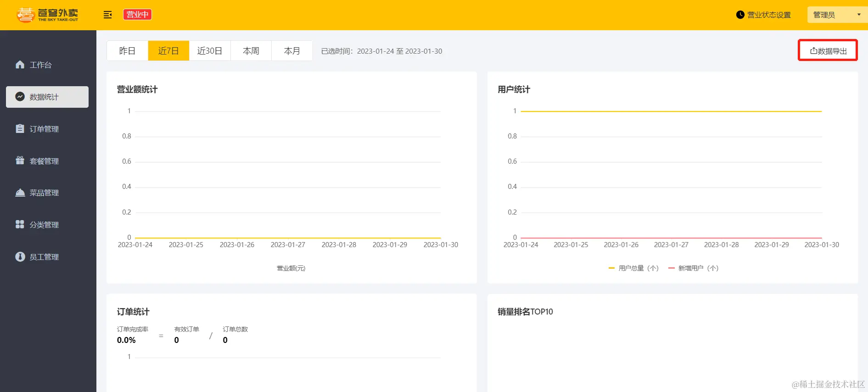The width and height of the screenshot is (868, 392).
Task: Click the 苍穹外卖 logo
Action: click(47, 15)
